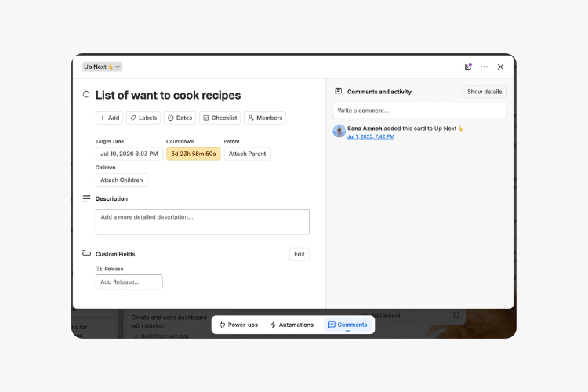The height and width of the screenshot is (392, 588).
Task: Open the three-dots card actions menu
Action: (x=485, y=67)
